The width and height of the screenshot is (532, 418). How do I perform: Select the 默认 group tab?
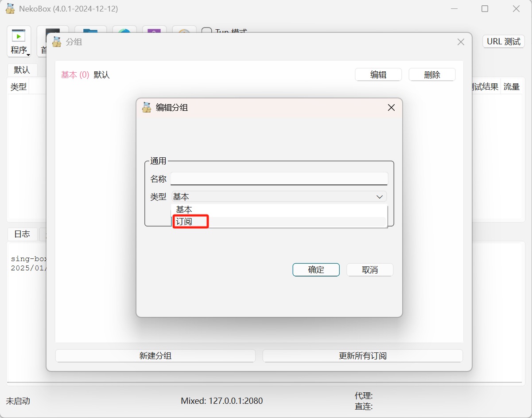point(22,70)
